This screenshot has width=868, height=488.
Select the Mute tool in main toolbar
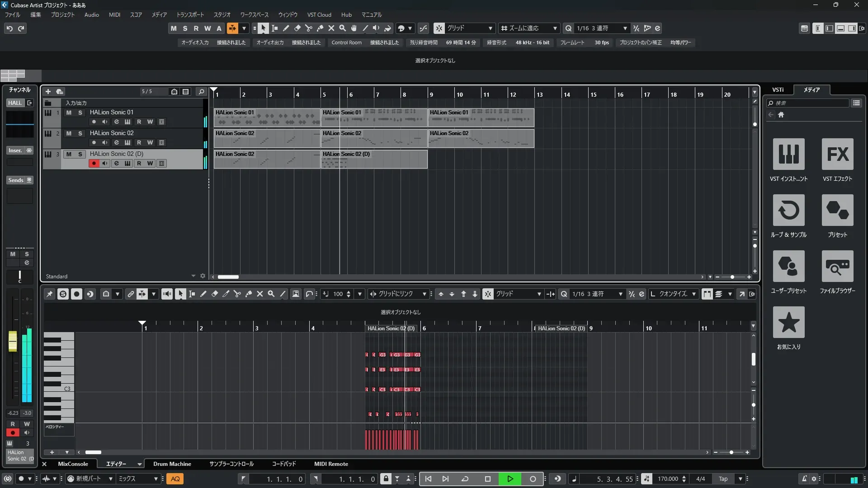point(331,28)
